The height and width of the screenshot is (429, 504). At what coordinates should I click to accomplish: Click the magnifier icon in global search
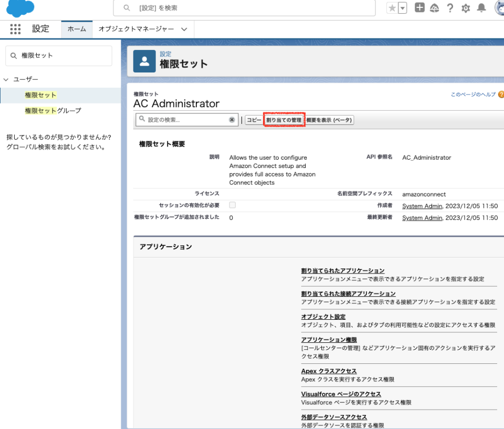127,8
